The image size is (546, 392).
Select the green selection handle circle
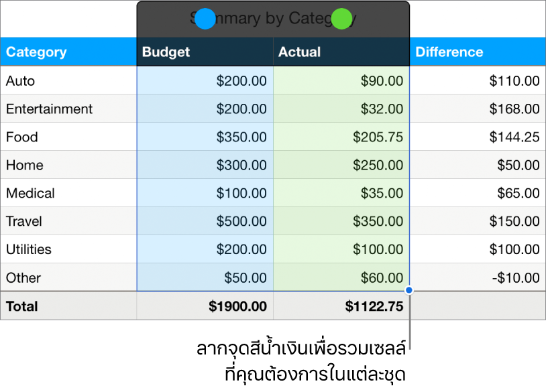(x=341, y=19)
